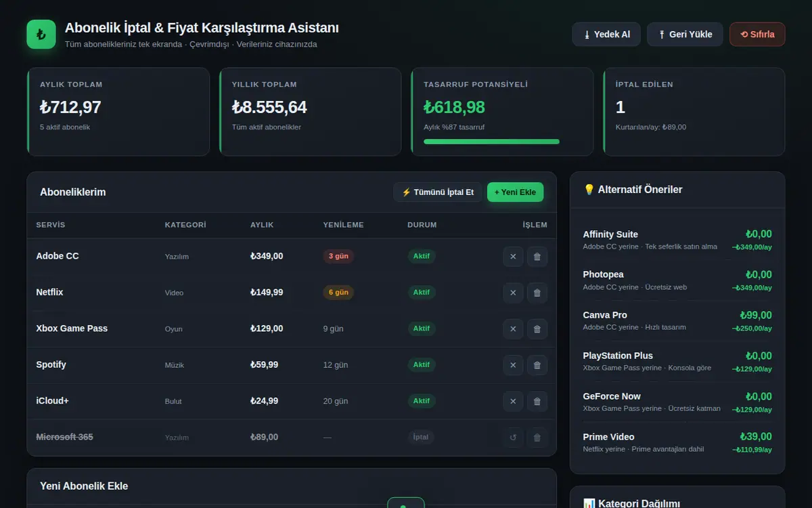Remove Adobe CC using its trash icon

pos(537,256)
